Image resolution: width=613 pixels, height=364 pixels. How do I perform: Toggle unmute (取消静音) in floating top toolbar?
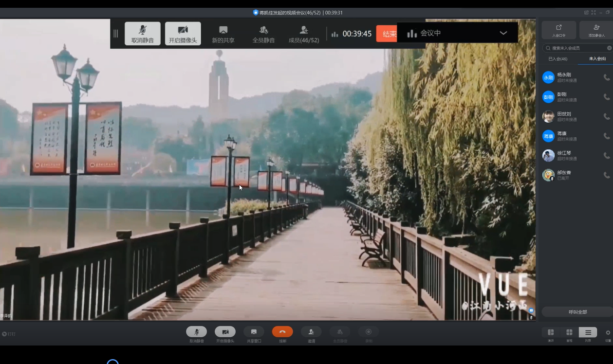(x=143, y=34)
